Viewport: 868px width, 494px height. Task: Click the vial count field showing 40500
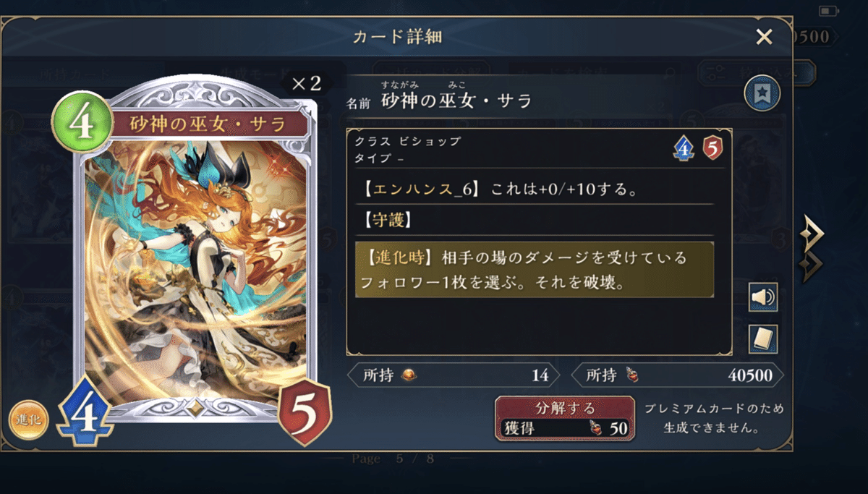(678, 375)
